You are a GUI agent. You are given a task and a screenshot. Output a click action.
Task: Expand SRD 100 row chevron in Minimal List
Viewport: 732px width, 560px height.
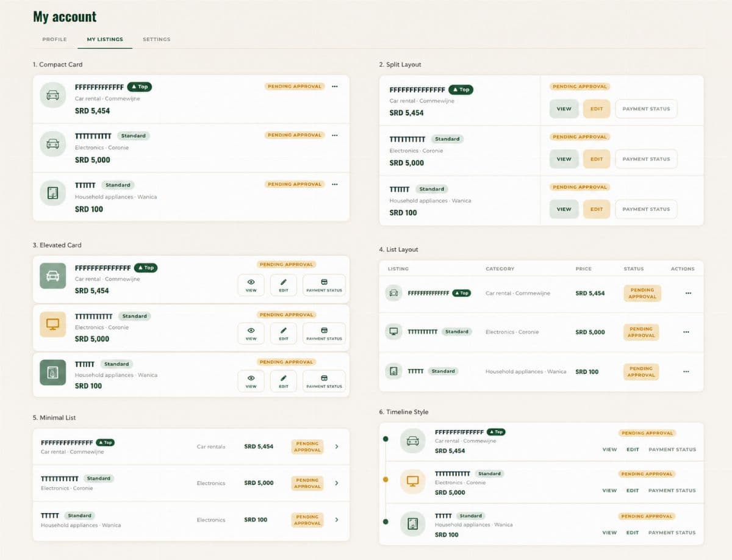click(337, 520)
